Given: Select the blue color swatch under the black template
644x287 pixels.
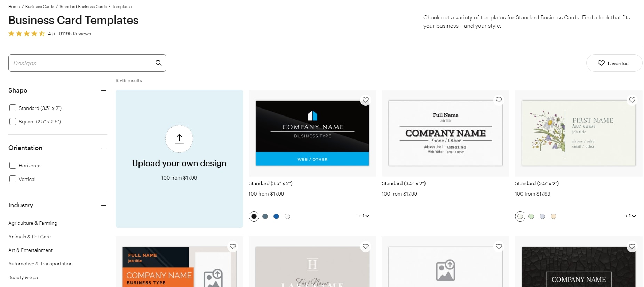Looking at the screenshot, I should (276, 216).
